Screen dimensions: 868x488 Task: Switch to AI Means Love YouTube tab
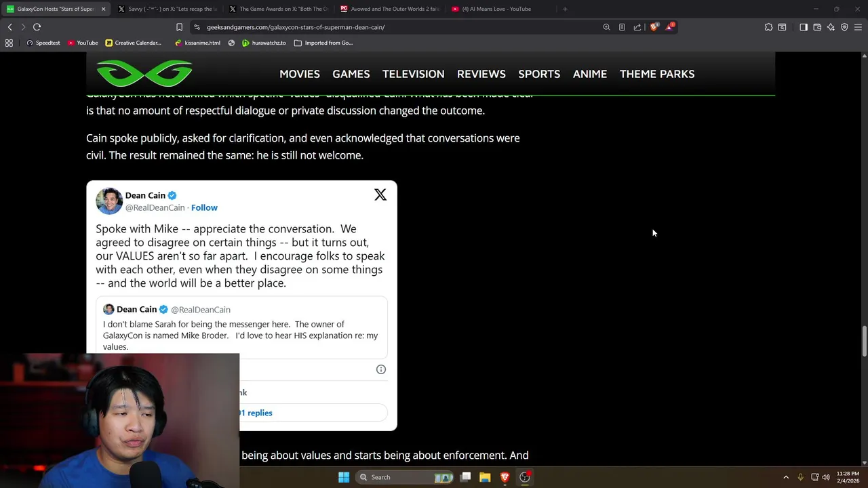[x=500, y=9]
